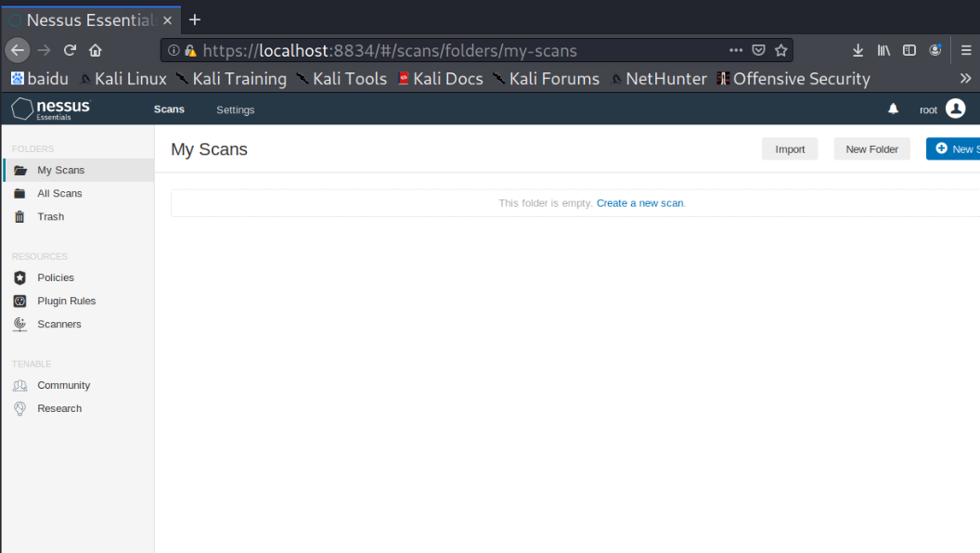Expand the bookmarks overflow chevron
The width and height of the screenshot is (980, 553).
point(965,79)
